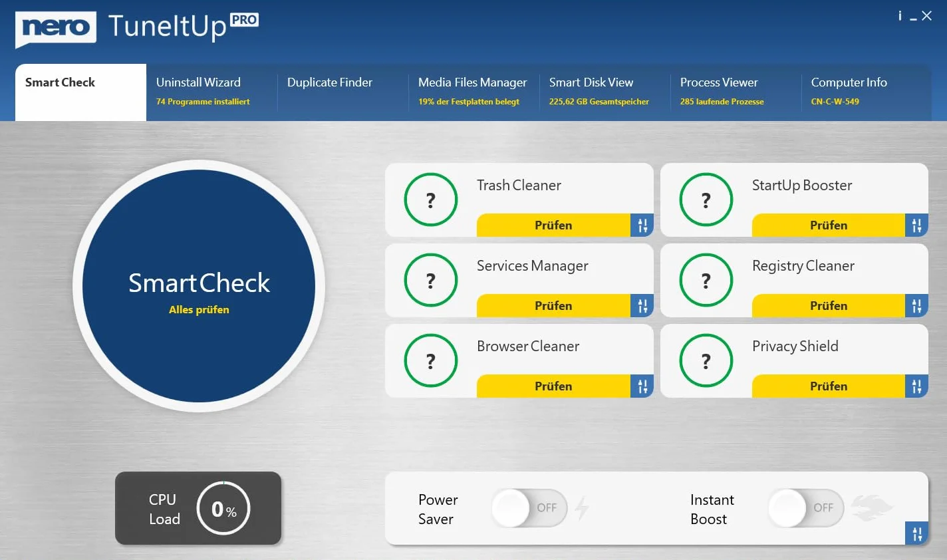
Task: Open the Smart Disk View tab
Action: (605, 92)
